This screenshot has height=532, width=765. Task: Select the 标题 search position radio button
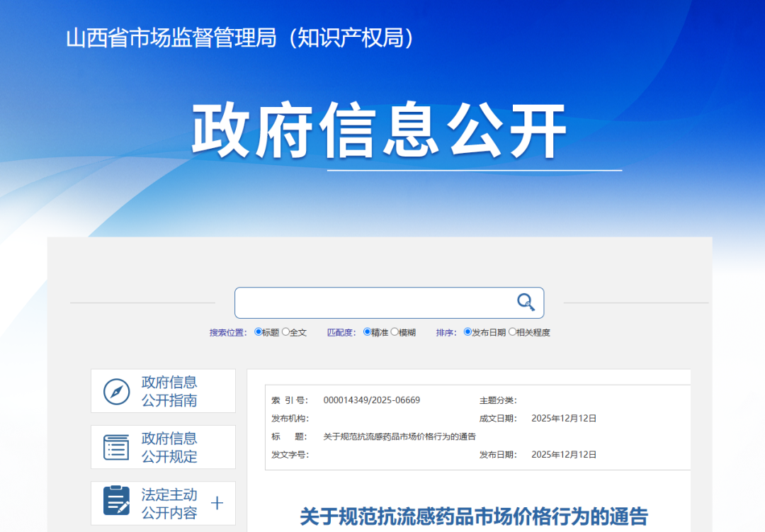(x=259, y=332)
